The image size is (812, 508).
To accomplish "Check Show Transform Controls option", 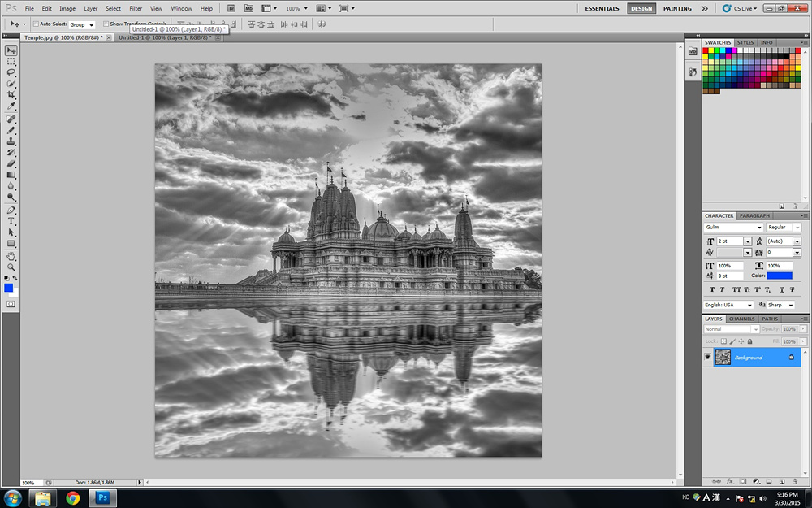I will (106, 24).
